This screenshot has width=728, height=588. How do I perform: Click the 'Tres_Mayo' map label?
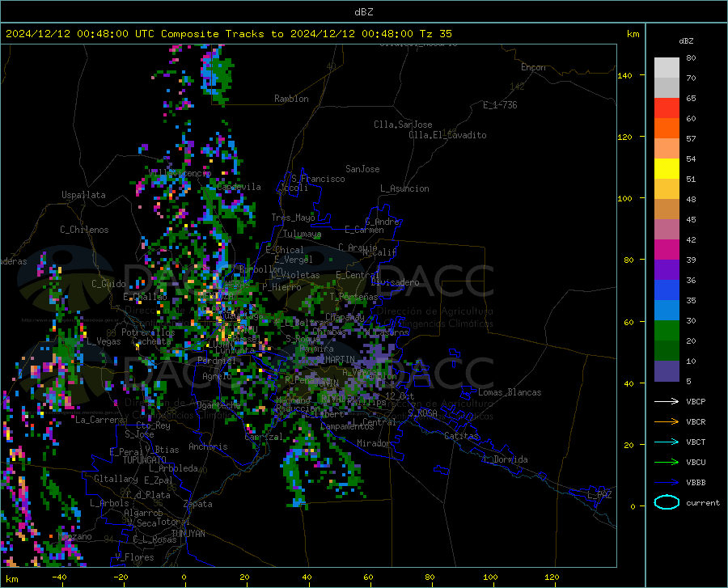tap(293, 218)
